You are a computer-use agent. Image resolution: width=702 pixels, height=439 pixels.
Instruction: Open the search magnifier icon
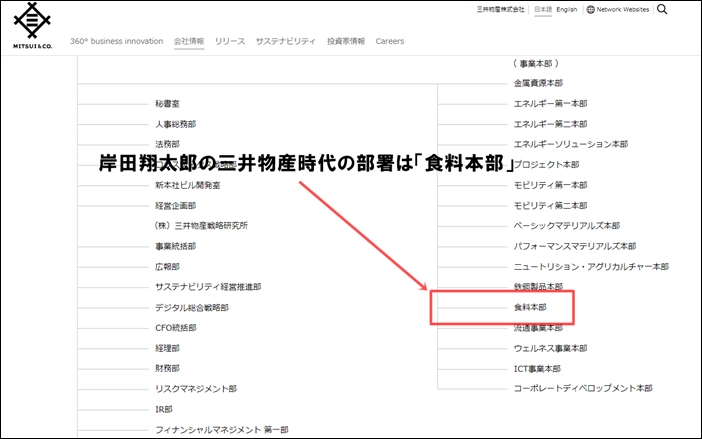(662, 9)
